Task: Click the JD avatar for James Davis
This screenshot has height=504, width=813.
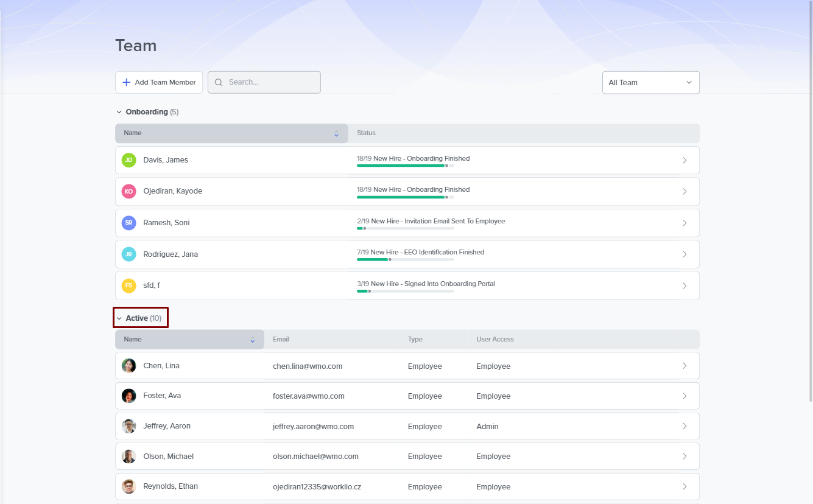Action: point(128,160)
